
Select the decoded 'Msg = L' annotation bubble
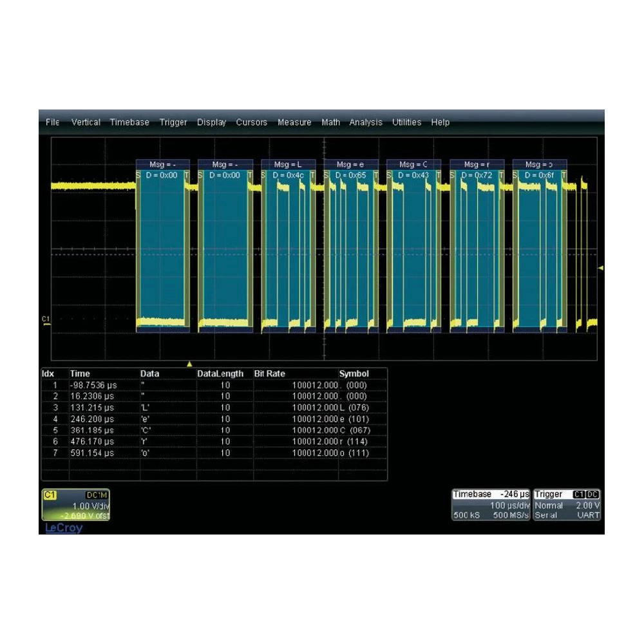pyautogui.click(x=288, y=163)
